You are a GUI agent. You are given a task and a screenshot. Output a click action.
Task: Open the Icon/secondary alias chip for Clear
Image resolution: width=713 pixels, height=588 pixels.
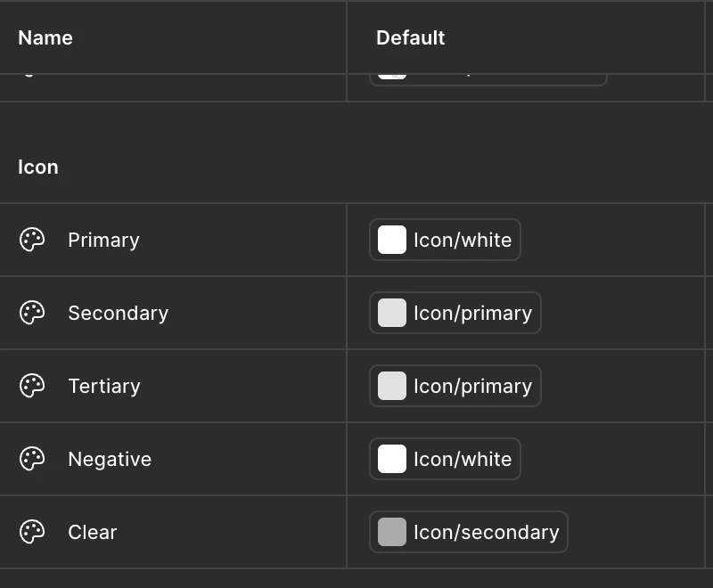tap(486, 532)
